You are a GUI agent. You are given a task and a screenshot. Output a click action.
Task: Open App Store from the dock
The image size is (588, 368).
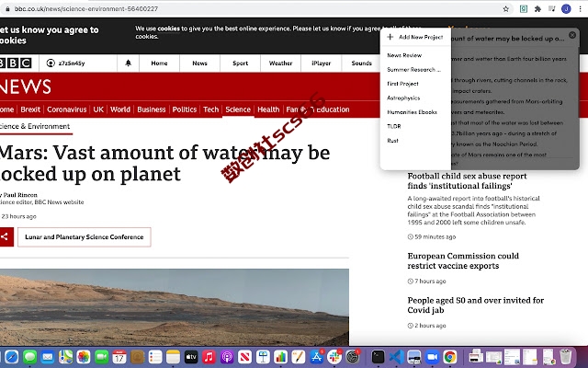pyautogui.click(x=316, y=357)
